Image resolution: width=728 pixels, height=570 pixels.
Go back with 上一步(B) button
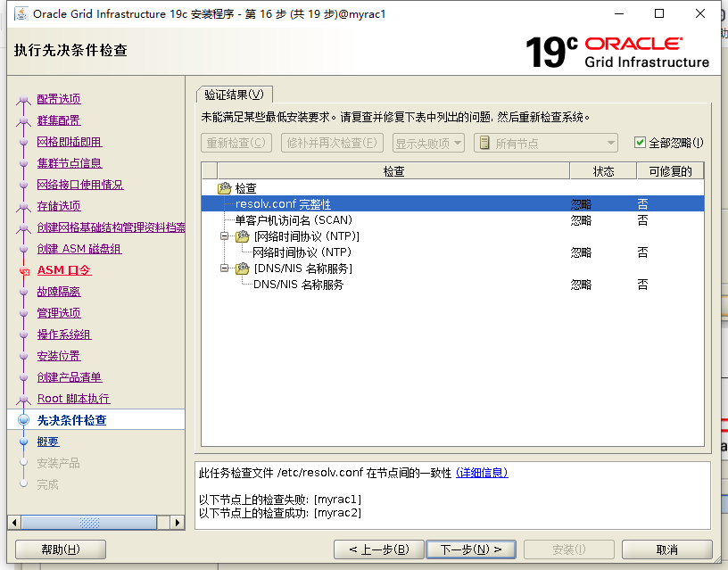[x=379, y=549]
